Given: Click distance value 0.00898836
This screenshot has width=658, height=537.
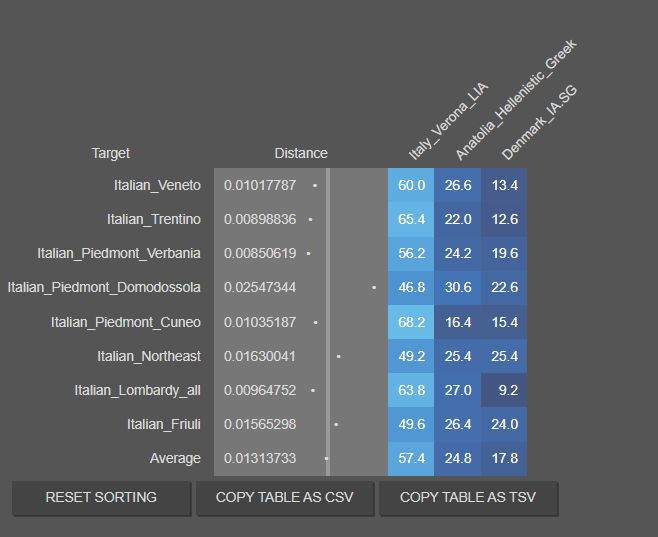Looking at the screenshot, I should click(260, 219).
